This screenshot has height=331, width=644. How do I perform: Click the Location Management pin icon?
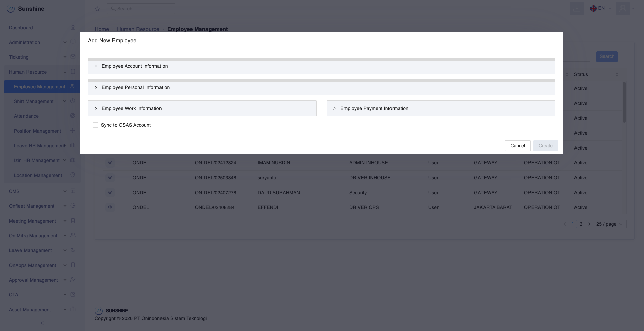[73, 175]
